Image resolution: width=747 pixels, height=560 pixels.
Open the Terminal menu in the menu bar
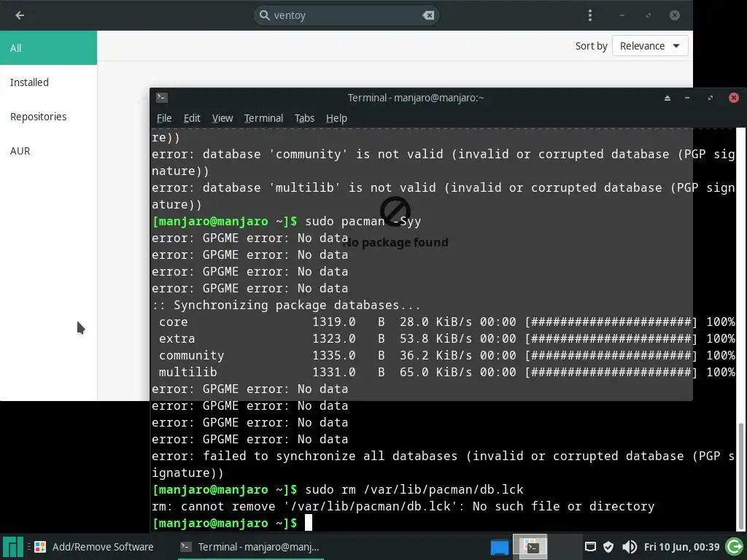click(263, 118)
